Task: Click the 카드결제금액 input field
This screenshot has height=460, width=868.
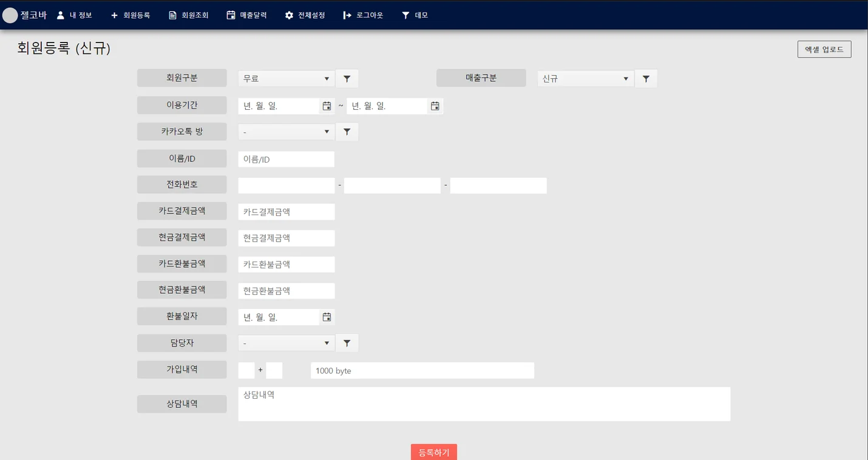Action: click(286, 212)
